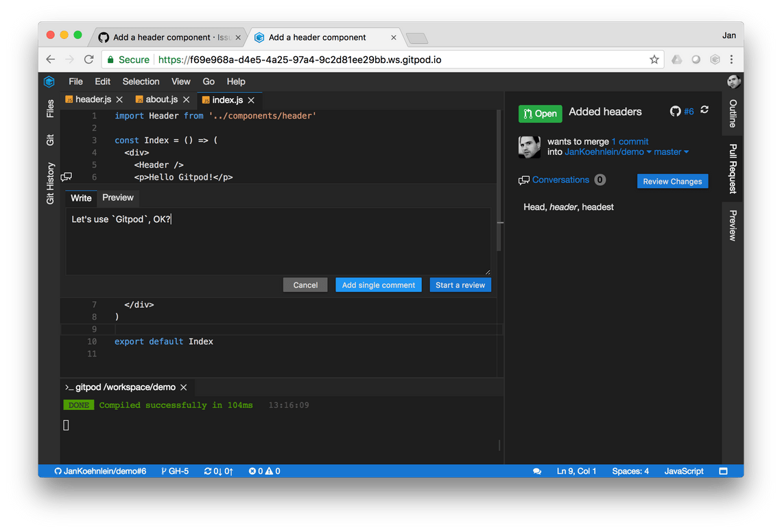The image size is (782, 532).
Task: Open the Git History side panel
Action: (50, 183)
